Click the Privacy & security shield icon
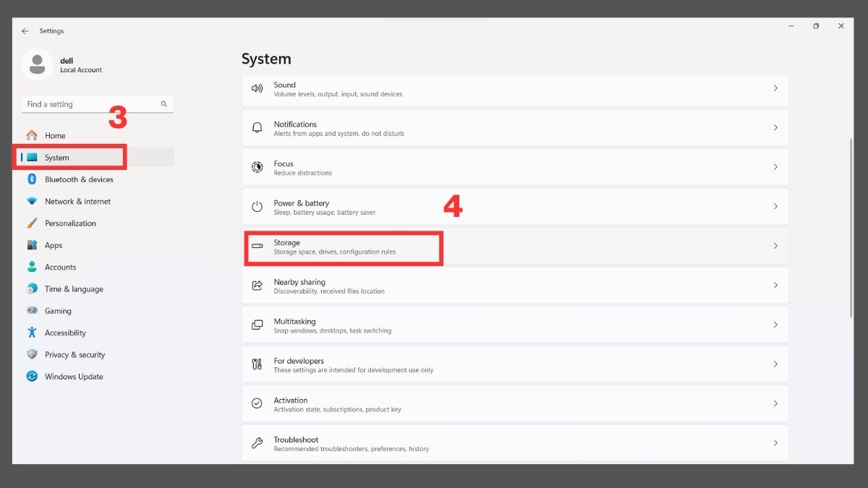Image resolution: width=868 pixels, height=488 pixels. (32, 354)
